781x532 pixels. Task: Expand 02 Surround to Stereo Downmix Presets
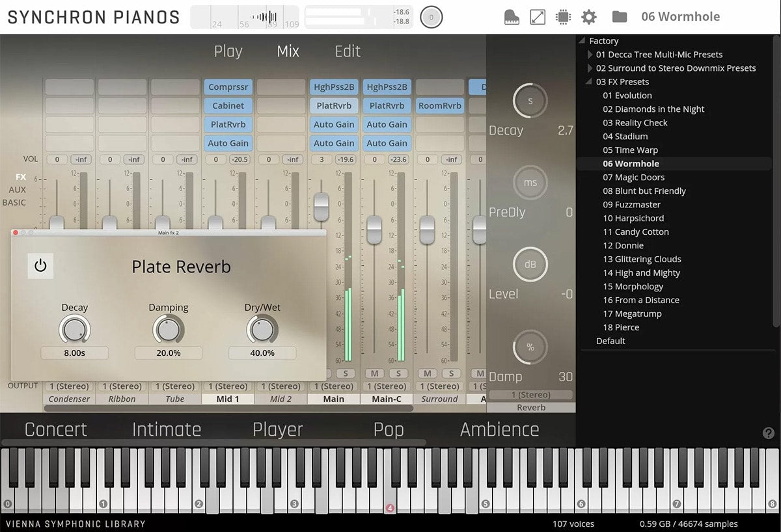click(590, 68)
